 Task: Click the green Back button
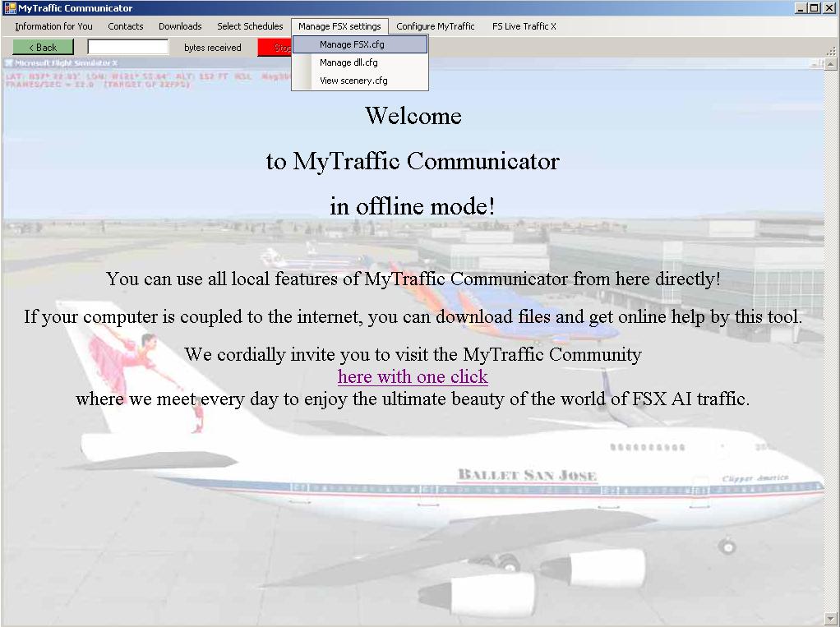tap(43, 47)
